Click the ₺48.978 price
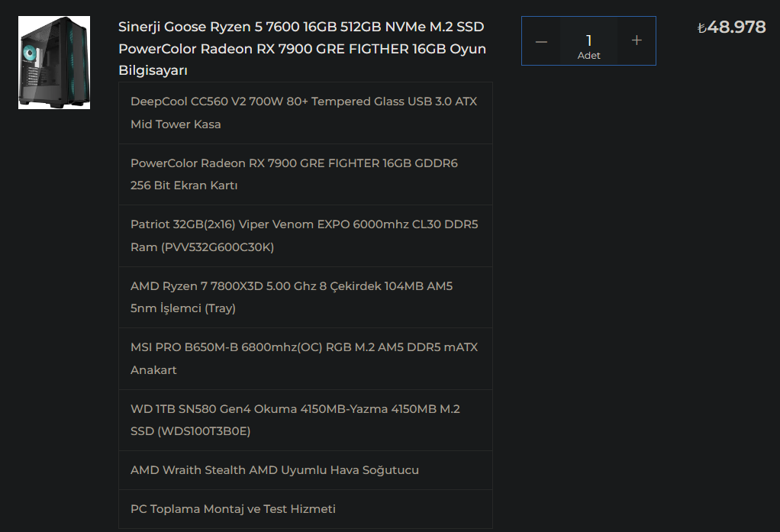This screenshot has height=532, width=780. (x=731, y=27)
